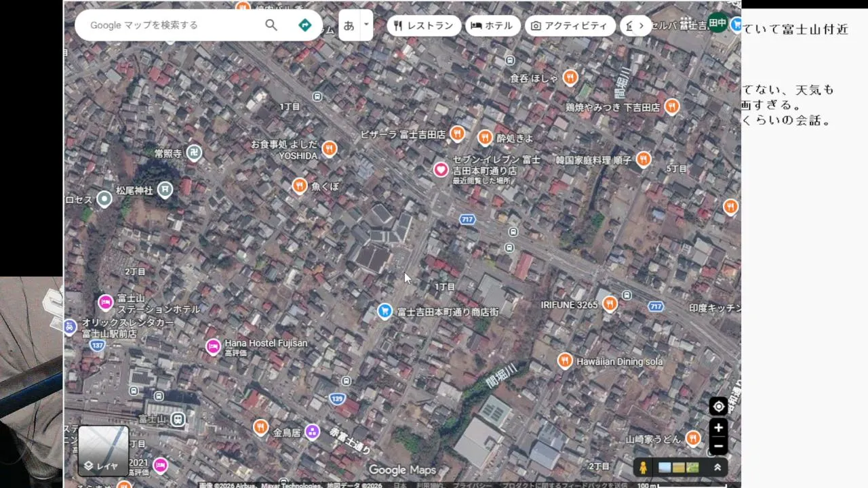Open the レイヤ layers thumbnail

pyautogui.click(x=103, y=451)
